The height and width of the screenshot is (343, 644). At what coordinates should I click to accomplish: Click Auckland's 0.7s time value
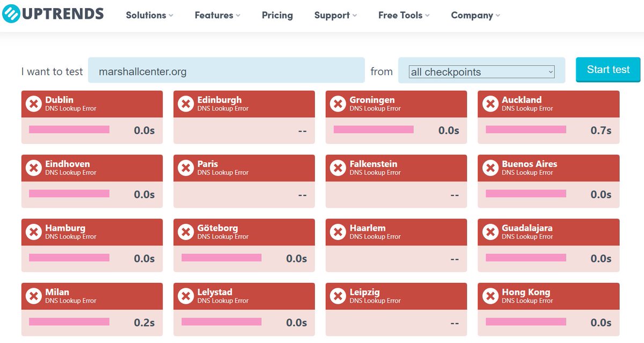[x=601, y=130]
